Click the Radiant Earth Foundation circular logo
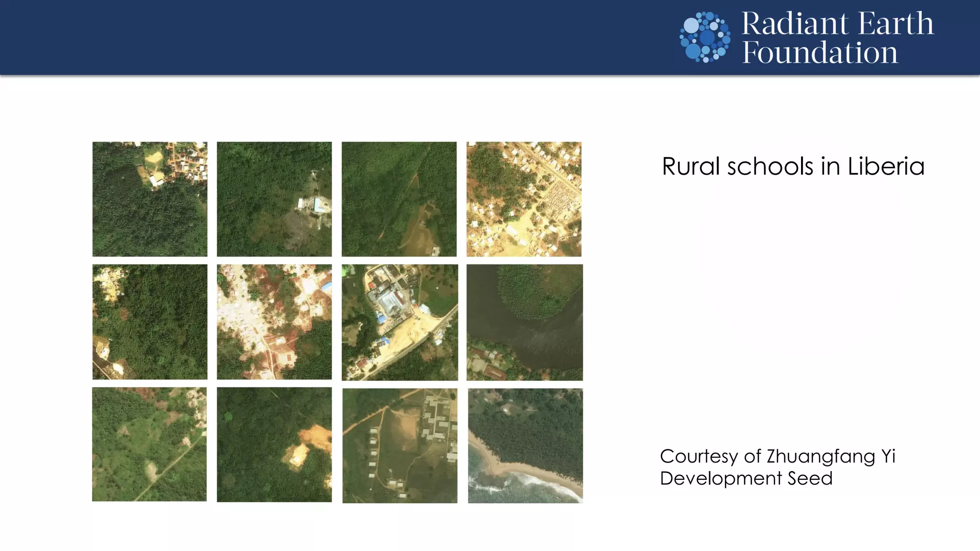Viewport: 980px width, 551px height. tap(705, 37)
